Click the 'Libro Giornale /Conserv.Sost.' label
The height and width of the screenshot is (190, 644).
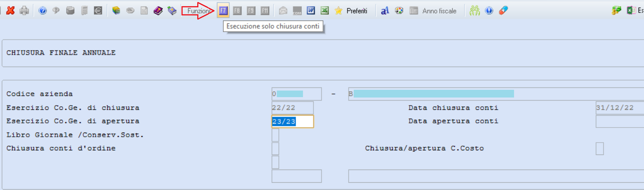(x=75, y=135)
